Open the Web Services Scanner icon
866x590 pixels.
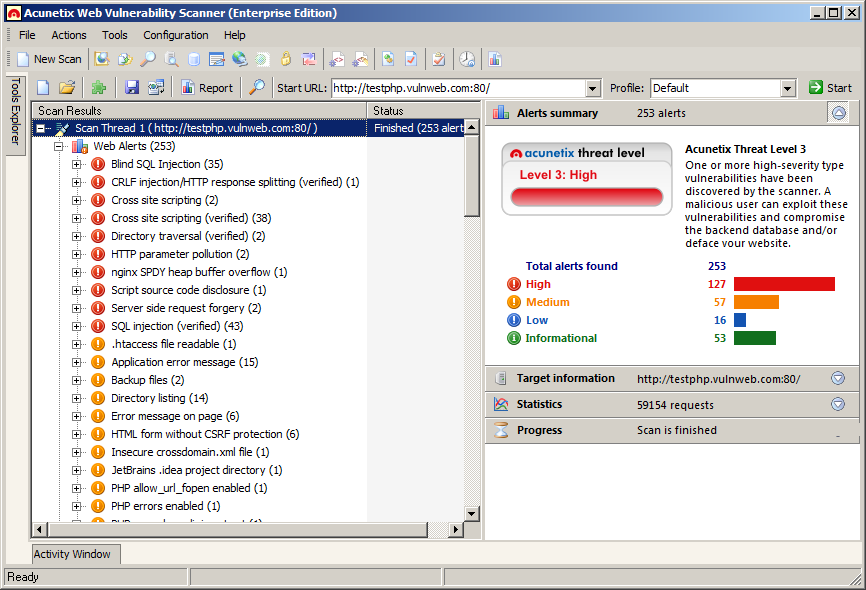(337, 59)
